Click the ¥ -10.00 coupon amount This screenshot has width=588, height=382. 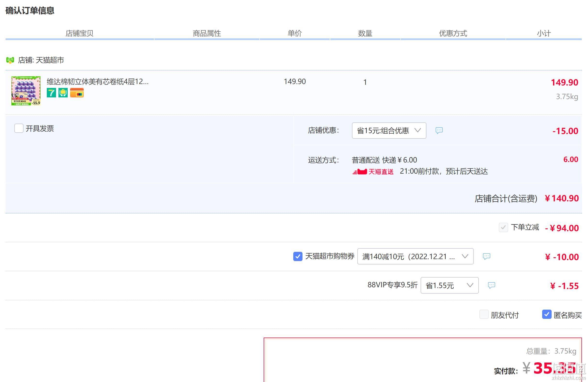click(x=562, y=257)
